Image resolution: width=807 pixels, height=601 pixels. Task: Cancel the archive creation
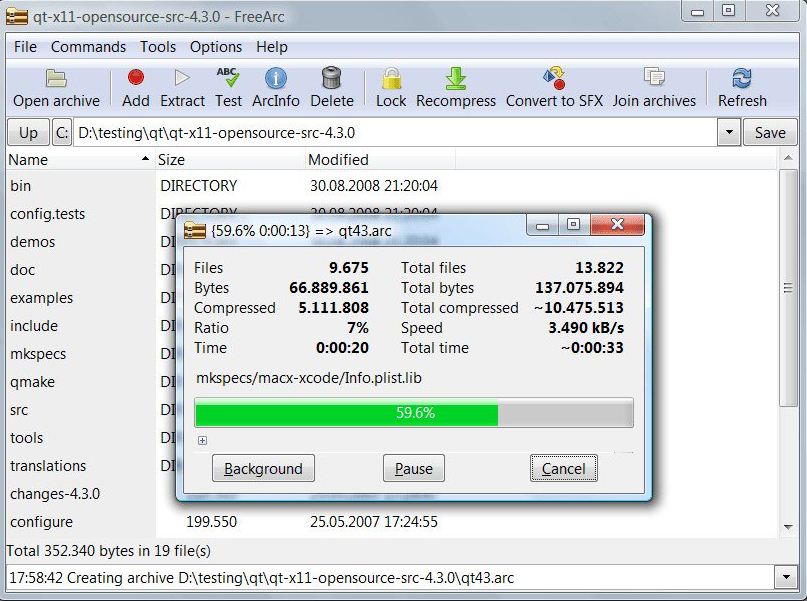coord(564,468)
